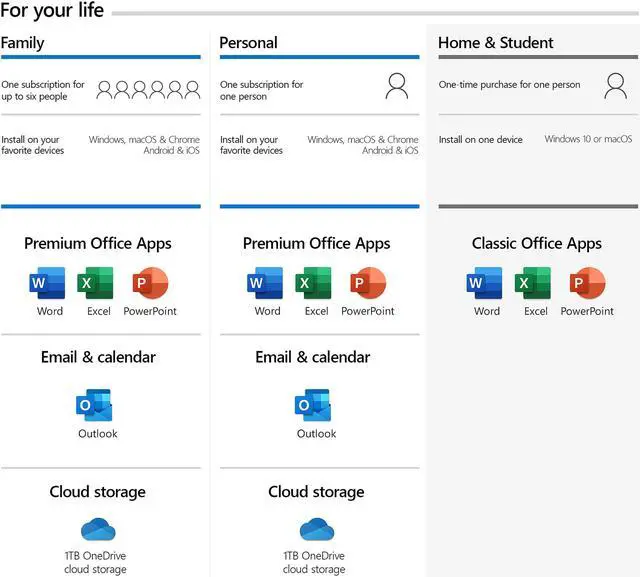640x577 pixels.
Task: Select the Excel icon under Classic Office Apps
Action: [x=535, y=284]
